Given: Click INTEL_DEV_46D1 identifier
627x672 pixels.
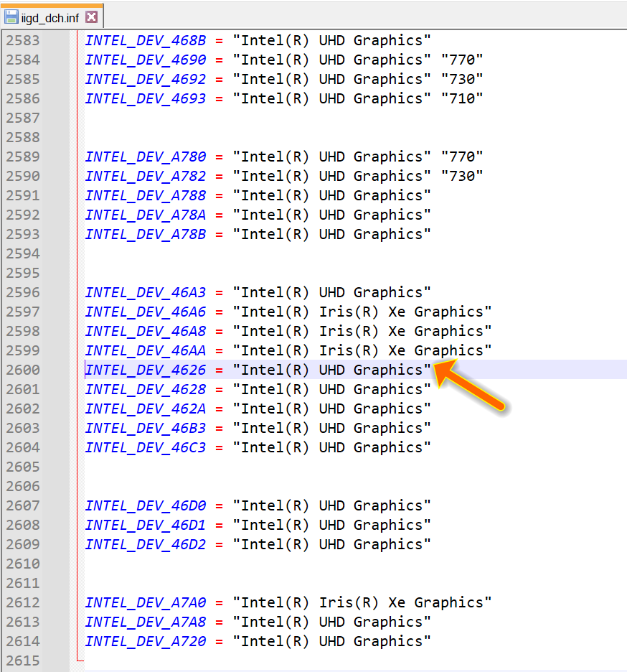Looking at the screenshot, I should (146, 525).
